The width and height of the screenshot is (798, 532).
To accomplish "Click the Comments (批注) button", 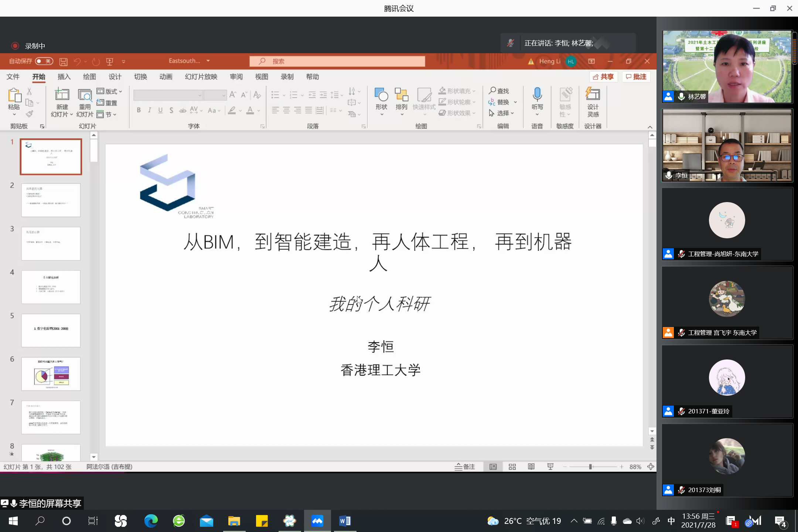I will coord(636,76).
